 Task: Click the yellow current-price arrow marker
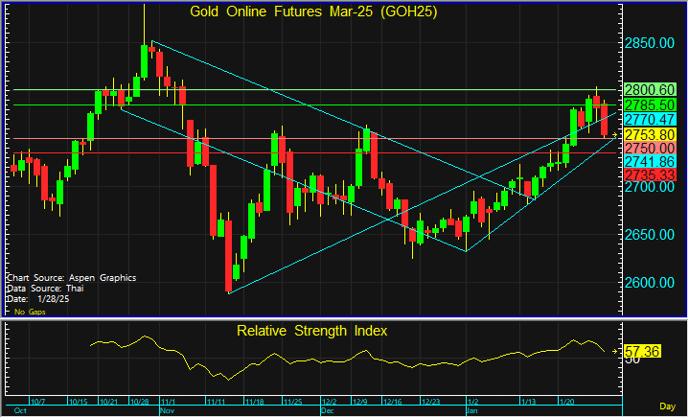point(615,134)
